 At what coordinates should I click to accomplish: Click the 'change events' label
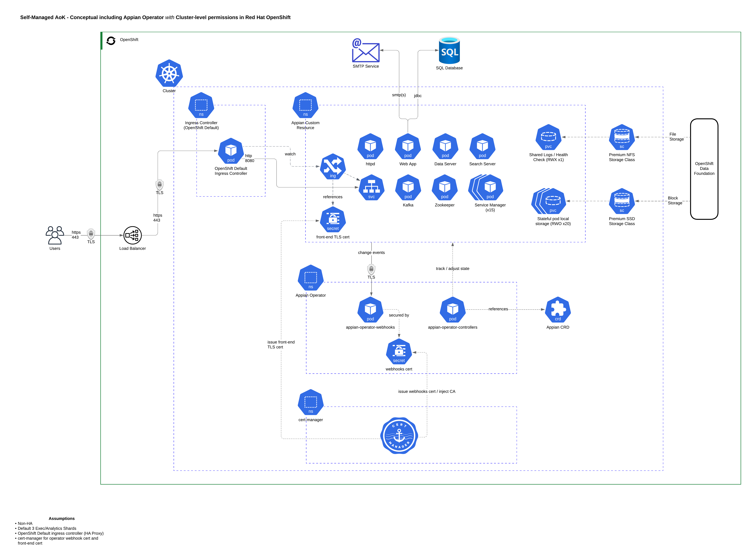(x=371, y=253)
